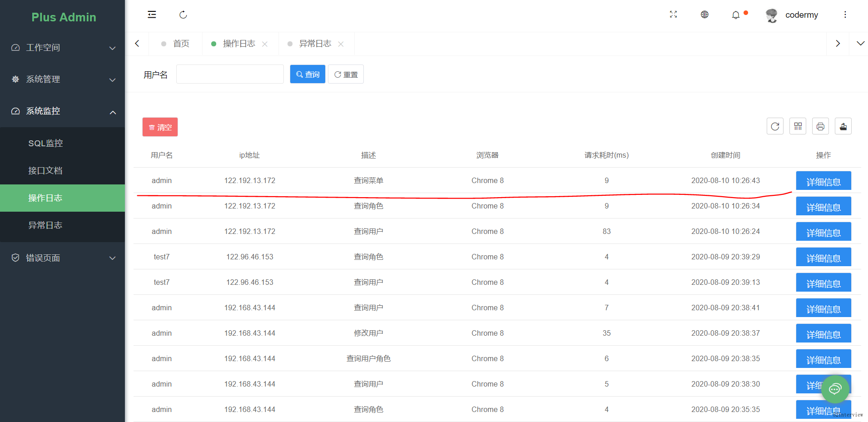Open the tab options dropdown chevron

(x=860, y=44)
